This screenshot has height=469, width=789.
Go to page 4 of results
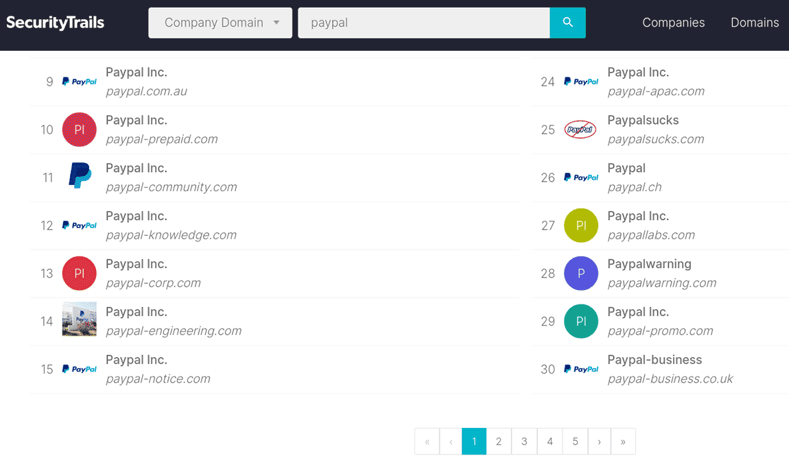(x=550, y=441)
